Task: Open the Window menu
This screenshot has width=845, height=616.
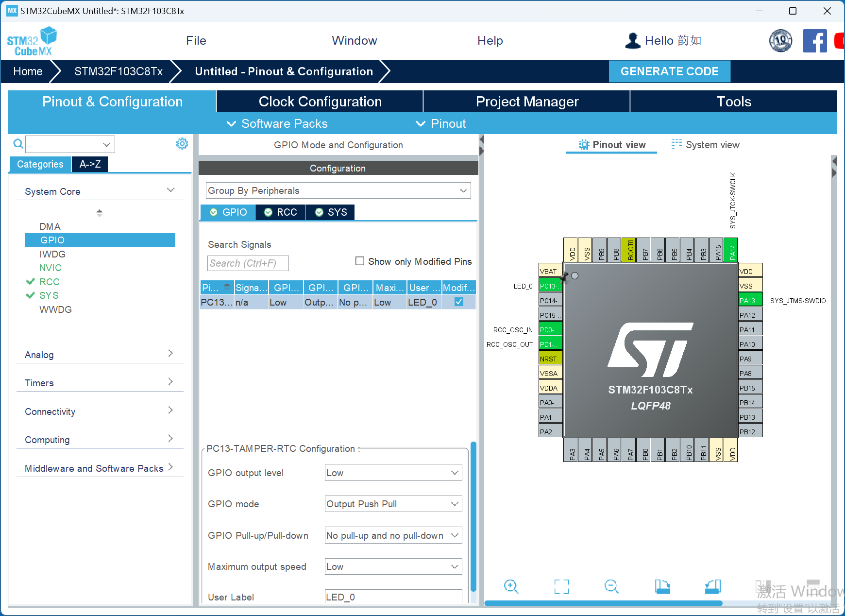Action: pyautogui.click(x=355, y=41)
